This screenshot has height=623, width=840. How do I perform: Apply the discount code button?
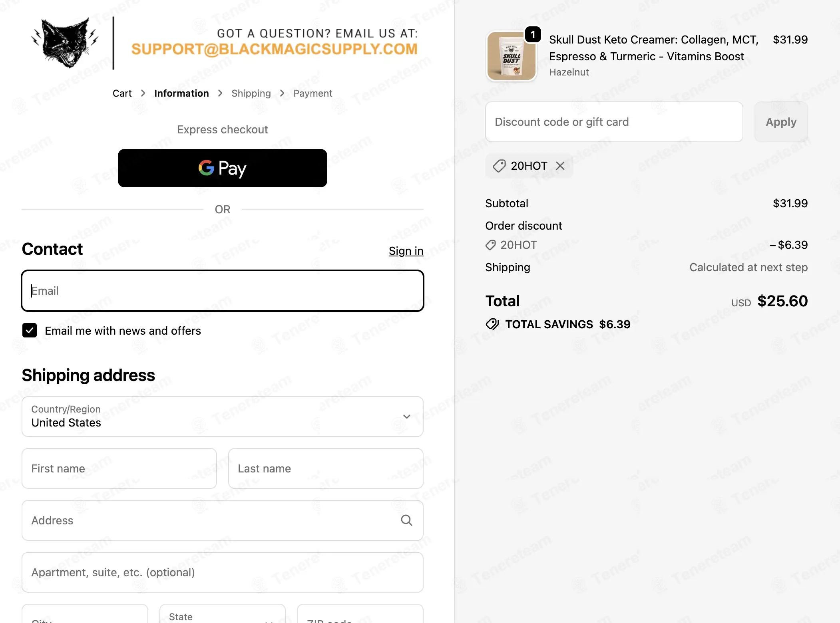[781, 122]
